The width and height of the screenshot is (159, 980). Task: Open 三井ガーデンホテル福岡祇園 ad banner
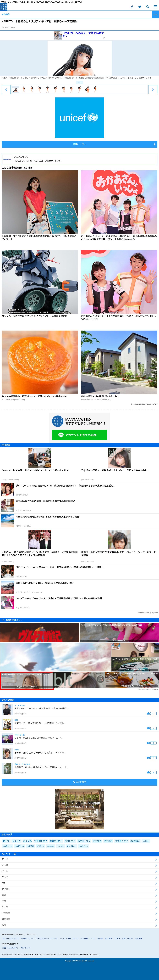pos(80,809)
